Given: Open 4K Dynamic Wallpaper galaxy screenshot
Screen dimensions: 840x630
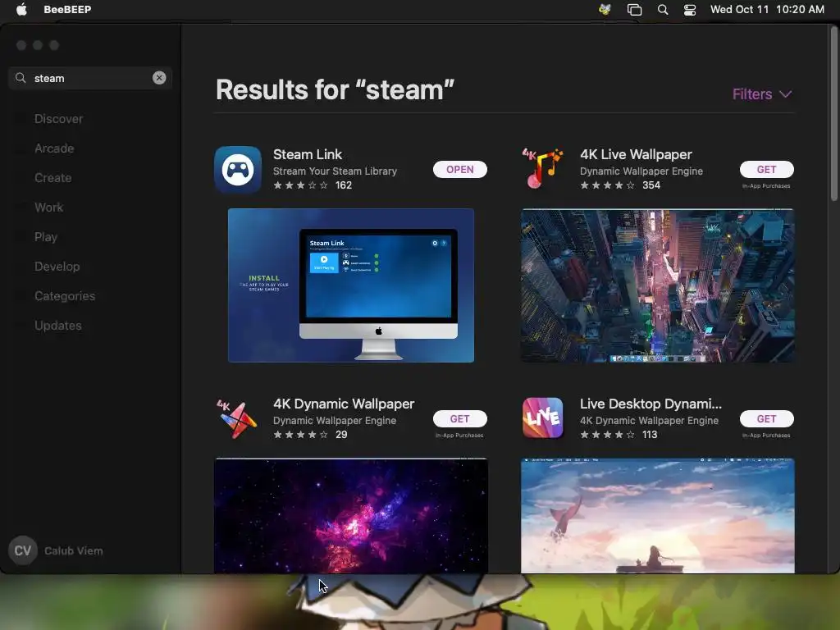Looking at the screenshot, I should [351, 515].
